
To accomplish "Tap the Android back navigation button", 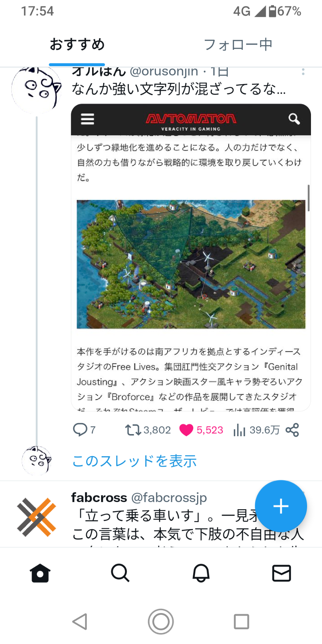I will (80, 622).
